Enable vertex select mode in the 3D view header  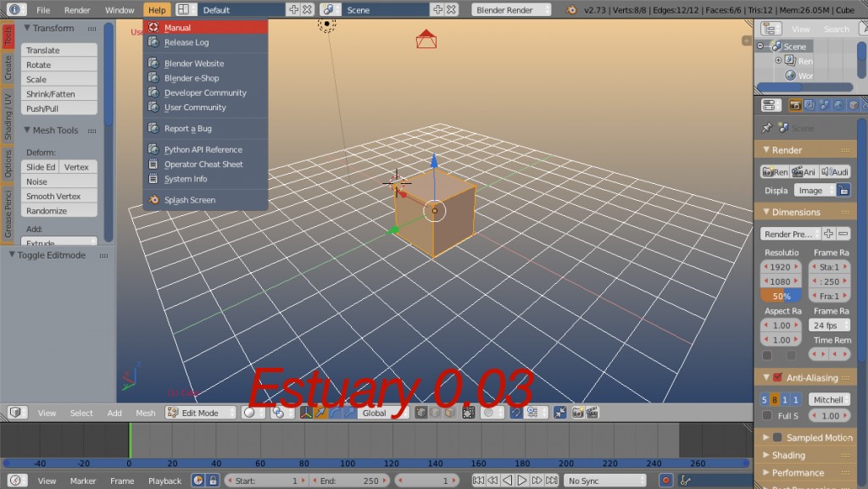tap(420, 414)
